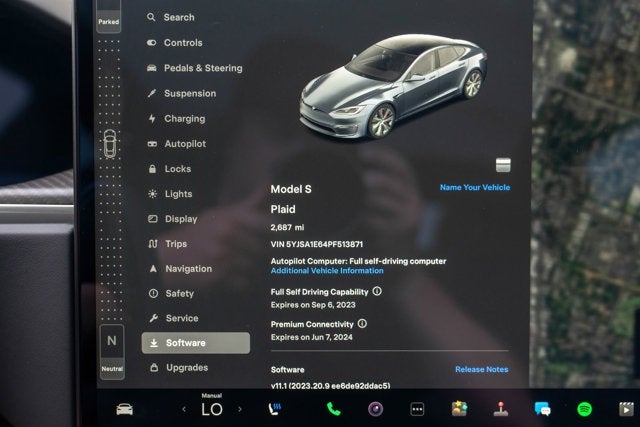This screenshot has height=427, width=640.
Task: Tap the LO temperature setting
Action: coord(212,409)
